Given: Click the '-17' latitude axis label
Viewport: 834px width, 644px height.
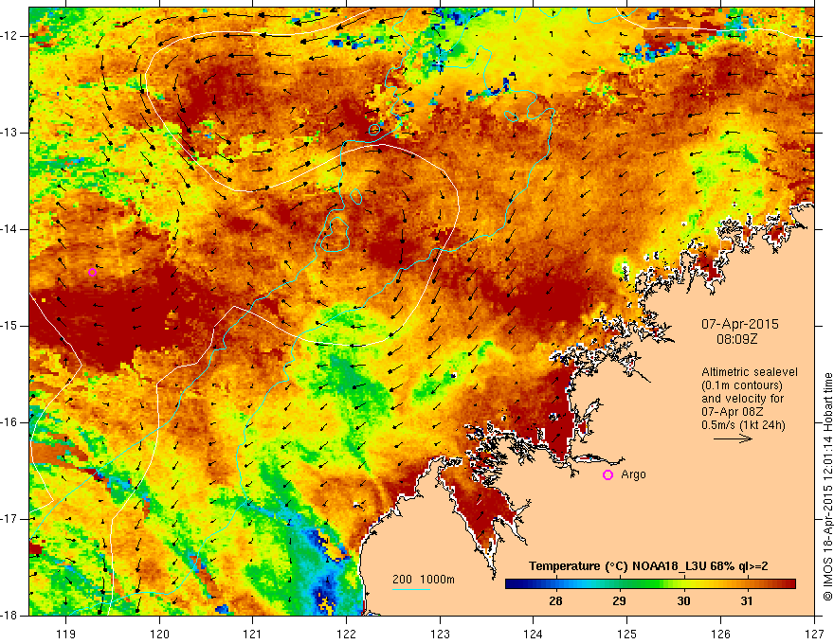Looking at the screenshot, I should point(10,519).
